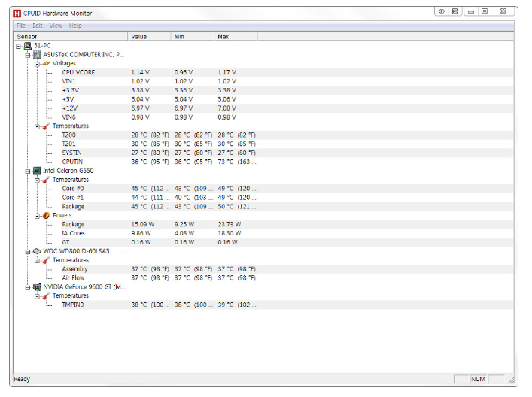Collapse the Celeron Temperatures branch
The image size is (532, 397).
click(37, 180)
